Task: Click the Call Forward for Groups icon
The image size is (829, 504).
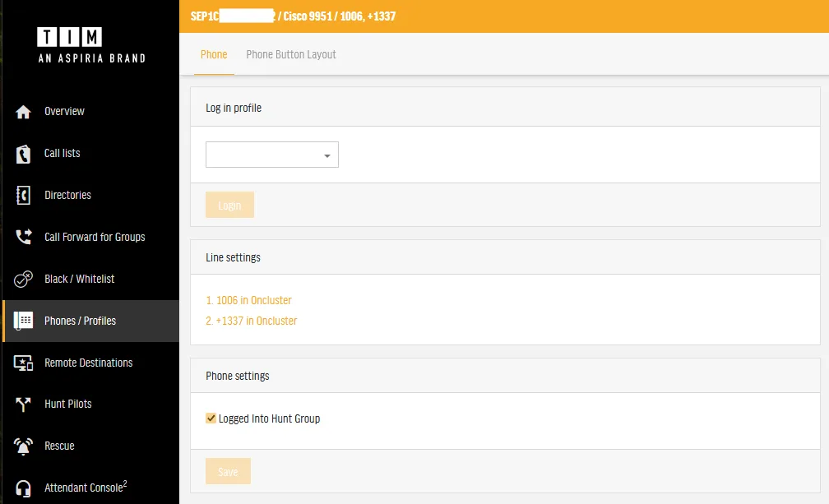Action: coord(23,237)
